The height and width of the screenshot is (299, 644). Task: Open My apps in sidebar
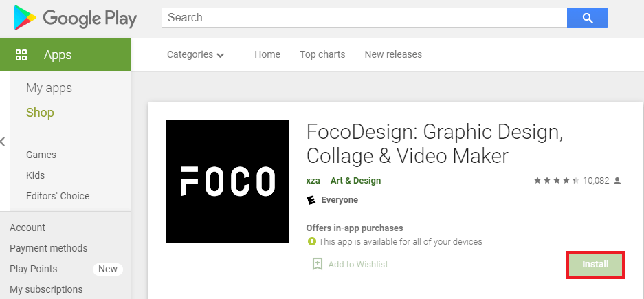(49, 88)
